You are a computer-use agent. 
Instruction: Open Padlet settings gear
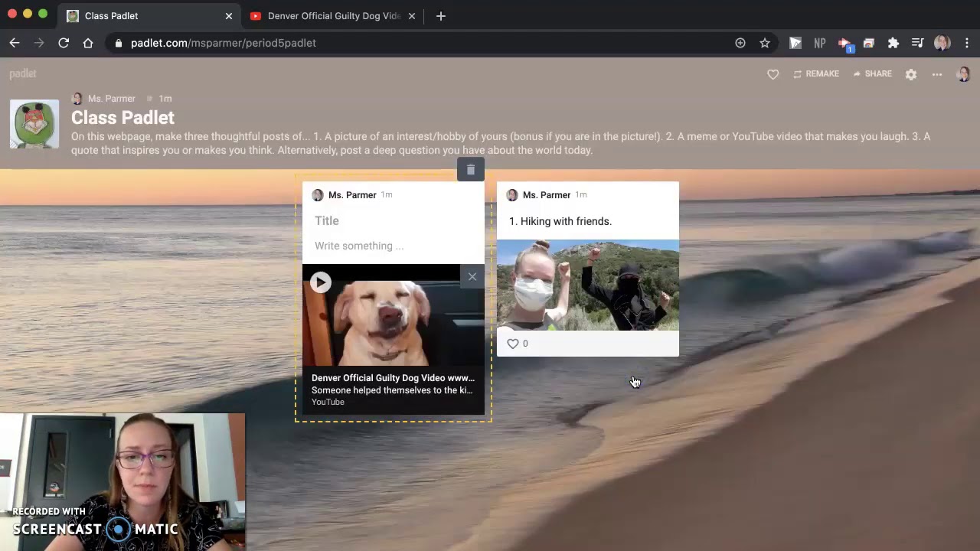pos(911,74)
